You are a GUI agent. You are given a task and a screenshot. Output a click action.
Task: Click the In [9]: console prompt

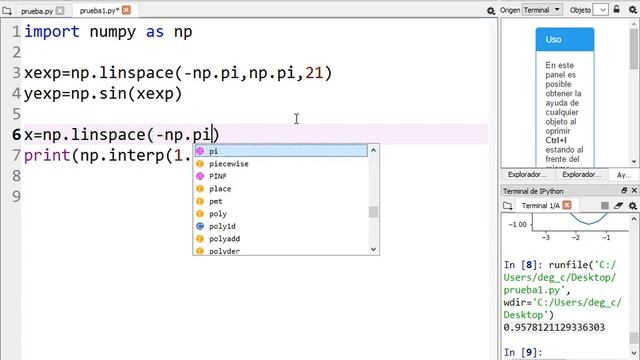click(x=522, y=352)
